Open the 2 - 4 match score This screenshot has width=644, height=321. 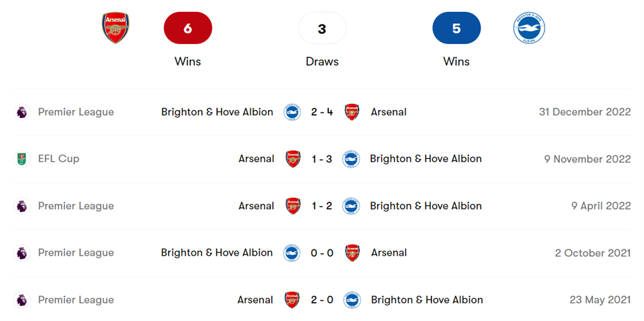click(322, 112)
